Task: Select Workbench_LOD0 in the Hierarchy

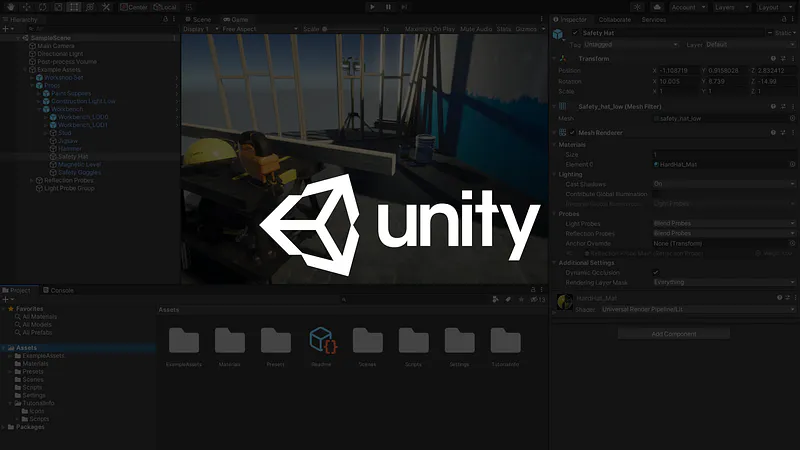Action: pos(83,117)
